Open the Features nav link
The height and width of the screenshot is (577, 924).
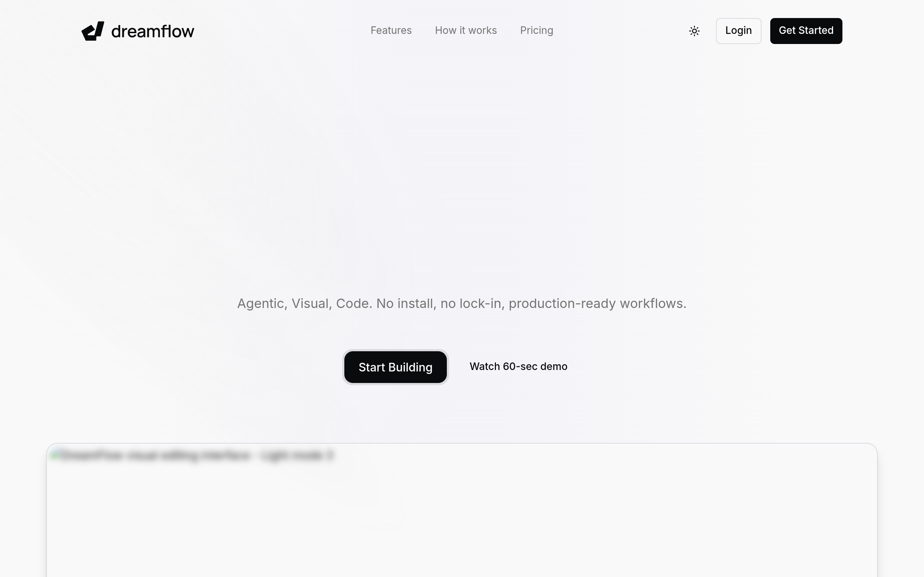click(391, 31)
